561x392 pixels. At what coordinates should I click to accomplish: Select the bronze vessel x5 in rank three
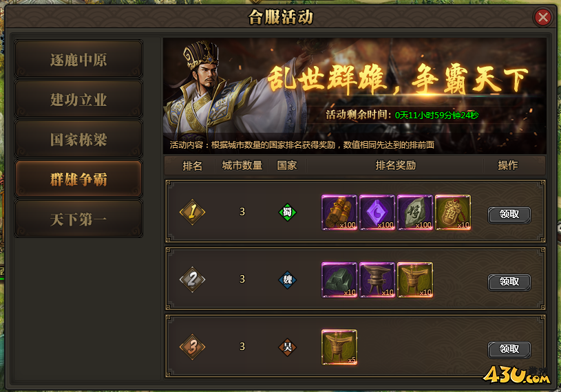339,347
